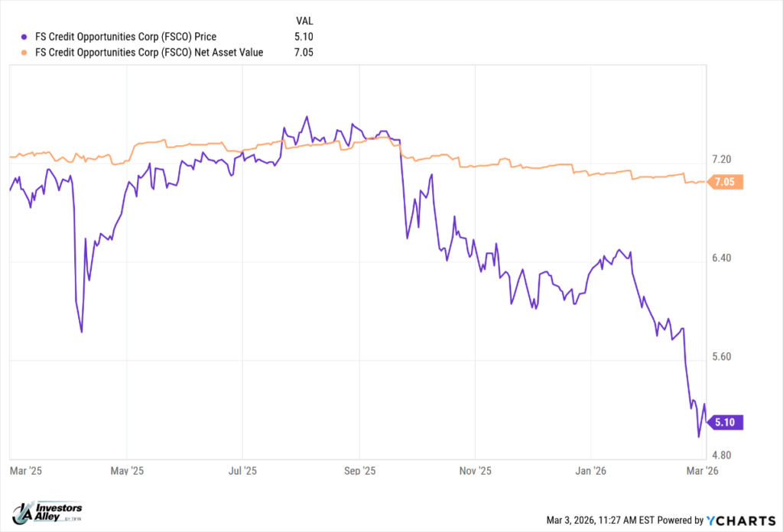Click the 5.10 value in the legend
Viewport: 783px width, 532px height.
tap(304, 36)
